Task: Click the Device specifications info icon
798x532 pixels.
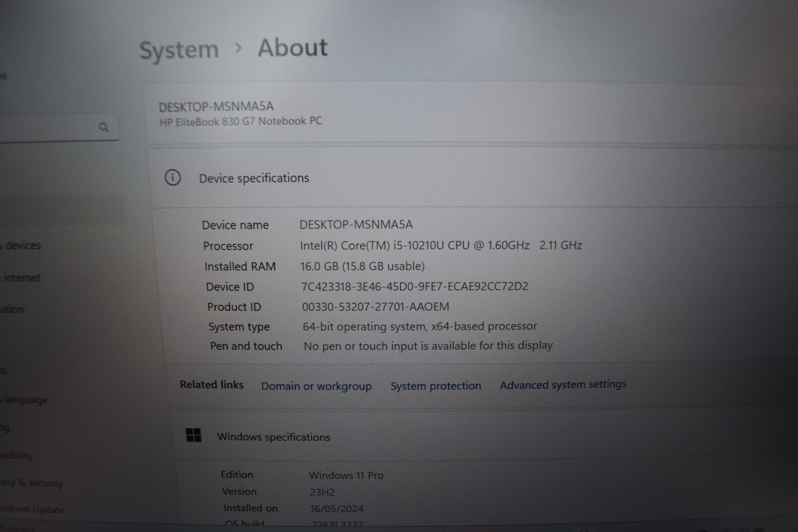Action: tap(173, 178)
